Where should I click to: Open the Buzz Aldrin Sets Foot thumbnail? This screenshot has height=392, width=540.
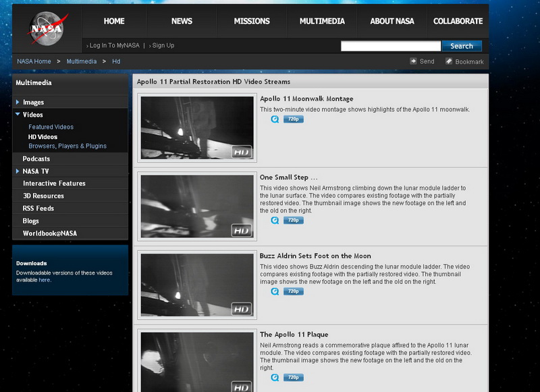[x=197, y=285]
